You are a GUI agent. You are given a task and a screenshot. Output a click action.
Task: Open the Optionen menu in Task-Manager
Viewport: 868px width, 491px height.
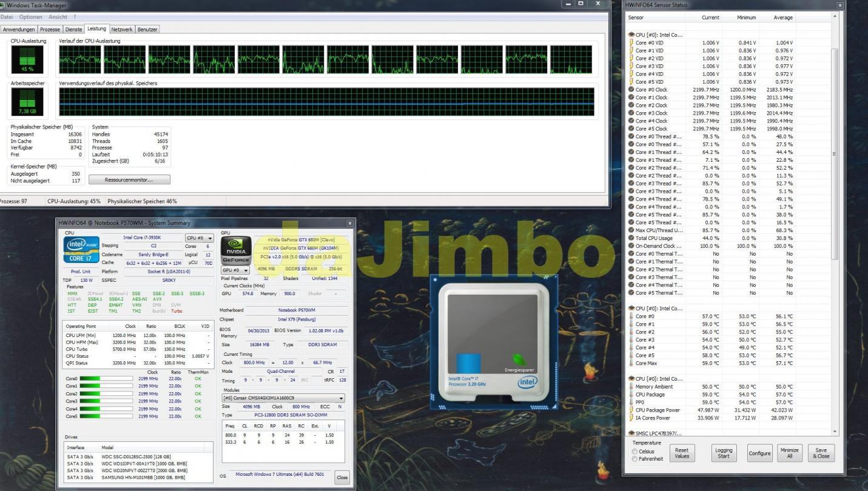pos(30,17)
